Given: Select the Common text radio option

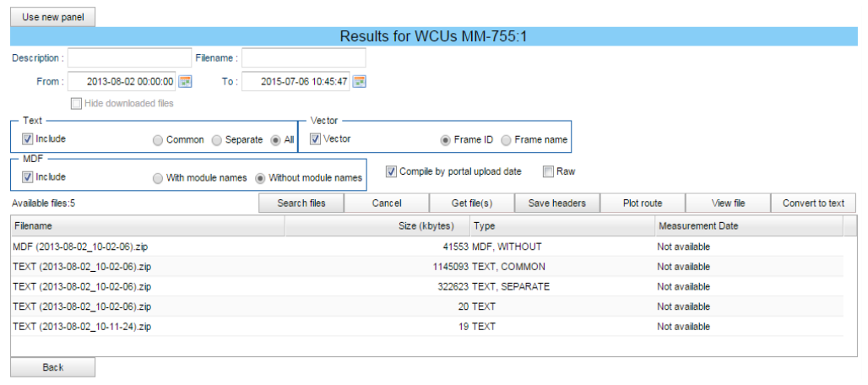Looking at the screenshot, I should point(158,140).
